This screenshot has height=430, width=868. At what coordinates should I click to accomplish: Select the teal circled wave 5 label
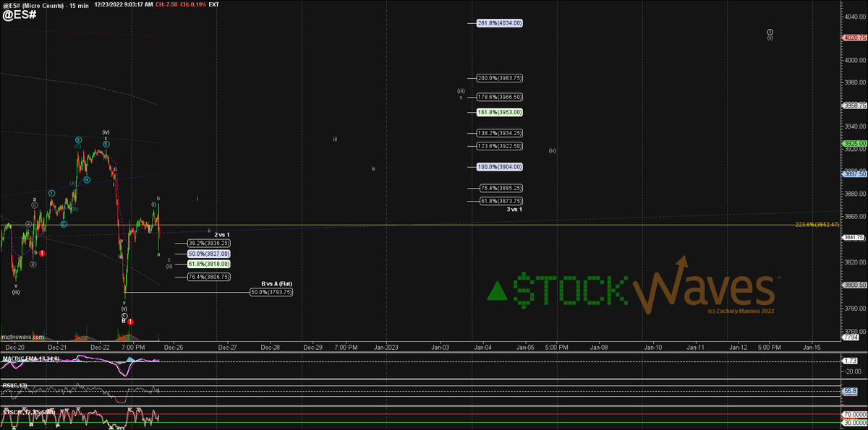point(106,144)
